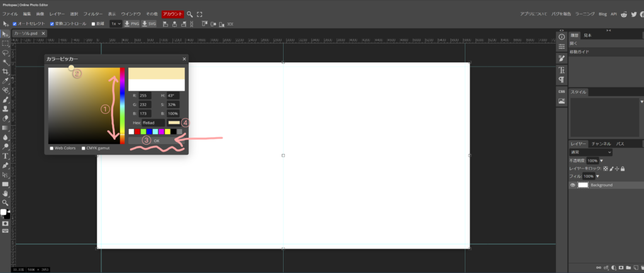Open the CSS side panel icon

coord(562,91)
